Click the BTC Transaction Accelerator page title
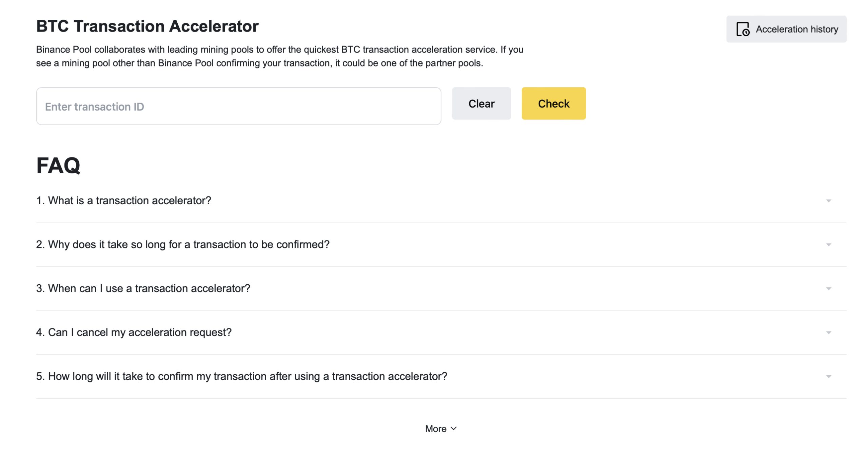 click(147, 26)
